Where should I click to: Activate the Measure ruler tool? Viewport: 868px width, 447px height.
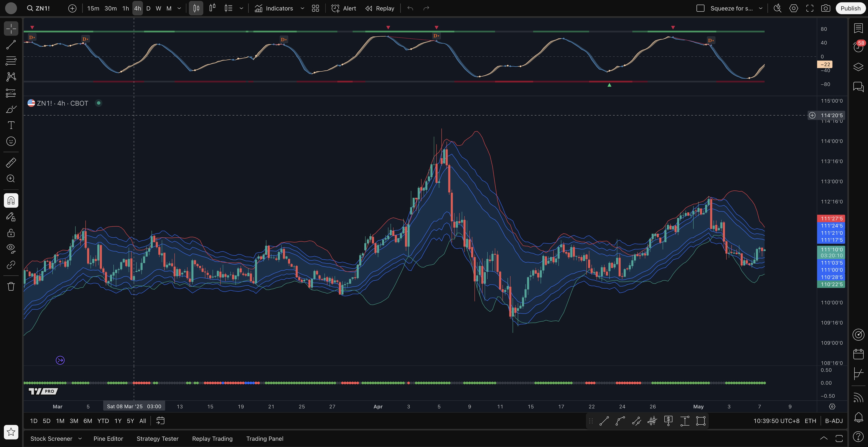(x=11, y=163)
